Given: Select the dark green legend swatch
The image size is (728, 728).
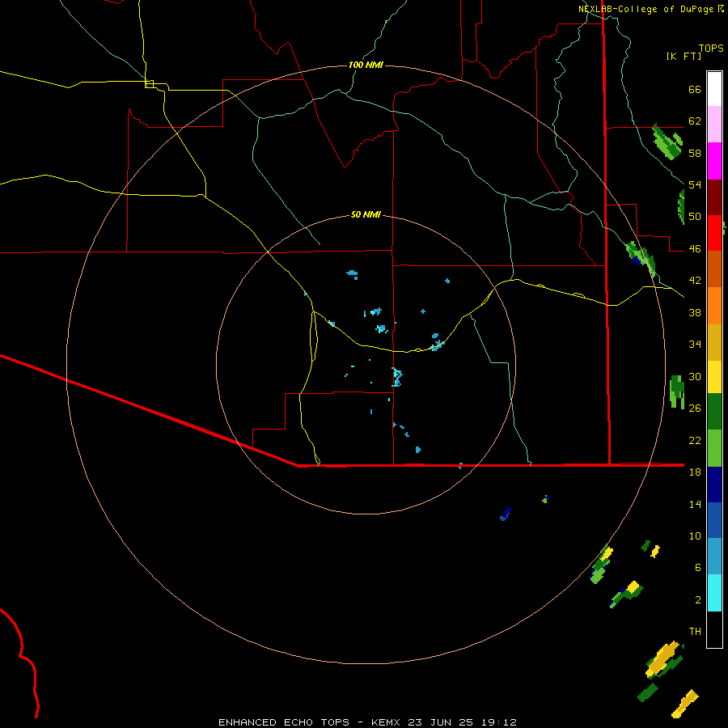Looking at the screenshot, I should (714, 412).
